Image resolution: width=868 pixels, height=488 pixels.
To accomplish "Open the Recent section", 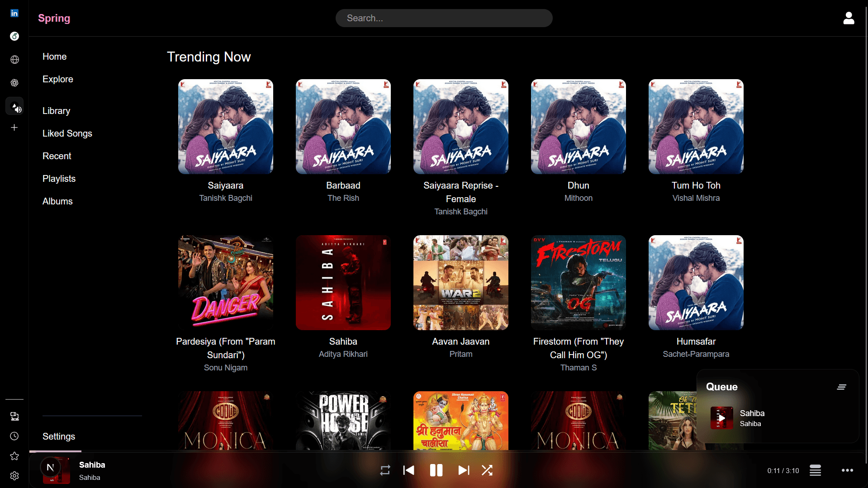I will (x=57, y=156).
